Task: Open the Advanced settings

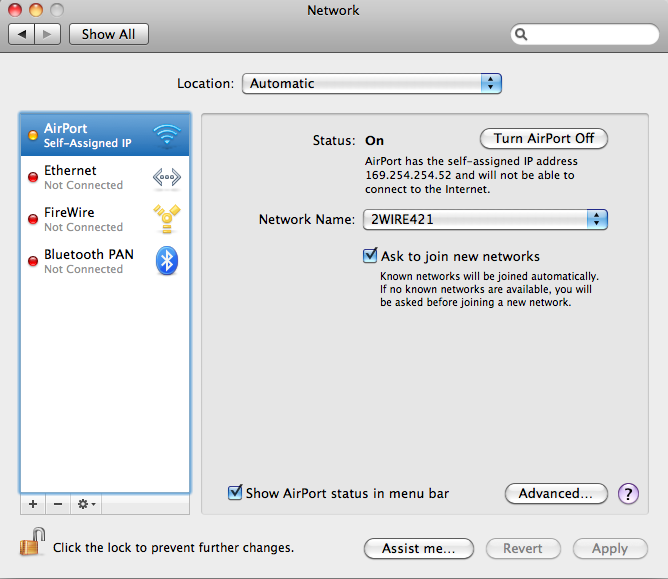Action: [556, 493]
